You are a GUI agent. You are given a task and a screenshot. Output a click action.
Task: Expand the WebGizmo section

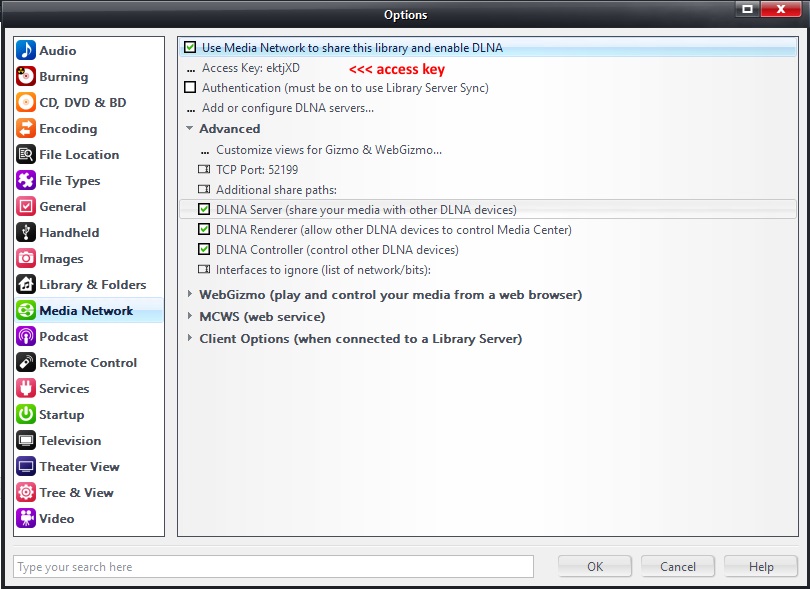point(190,295)
